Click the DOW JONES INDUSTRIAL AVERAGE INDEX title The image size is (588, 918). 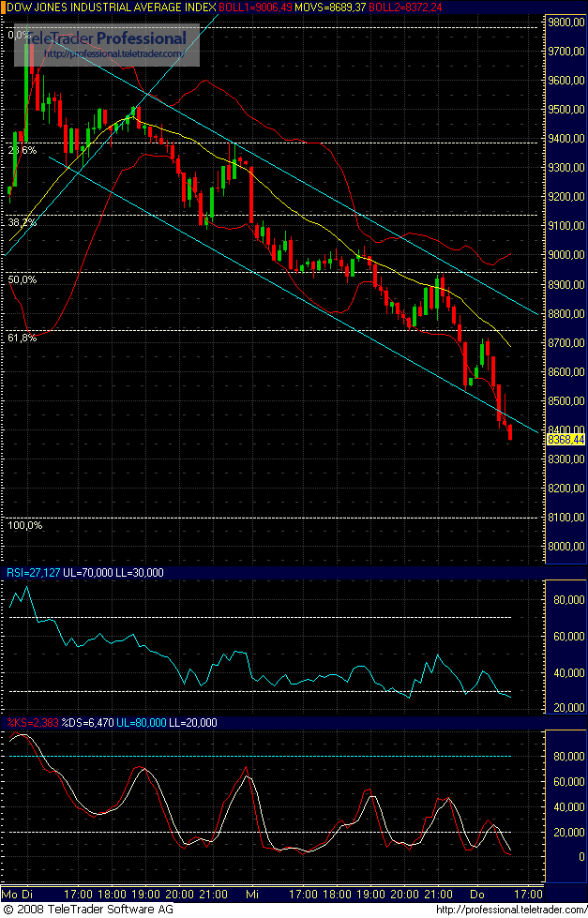[110, 8]
